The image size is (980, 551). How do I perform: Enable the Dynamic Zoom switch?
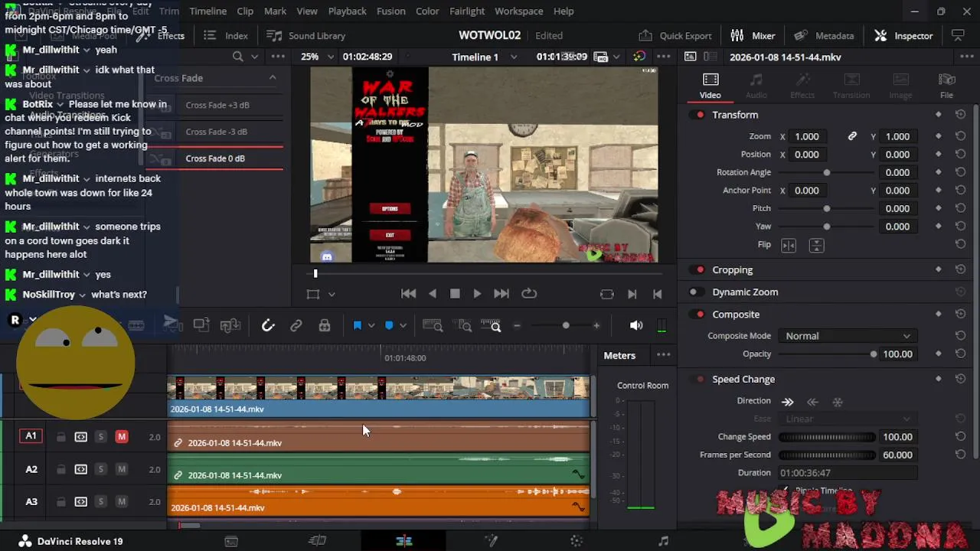pos(696,292)
